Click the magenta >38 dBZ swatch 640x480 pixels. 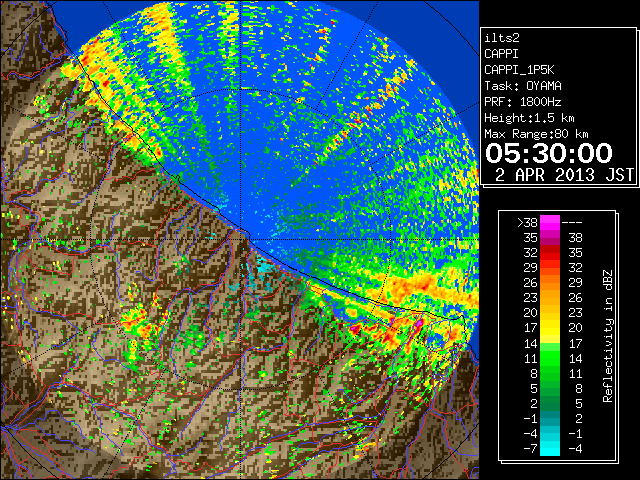(550, 222)
